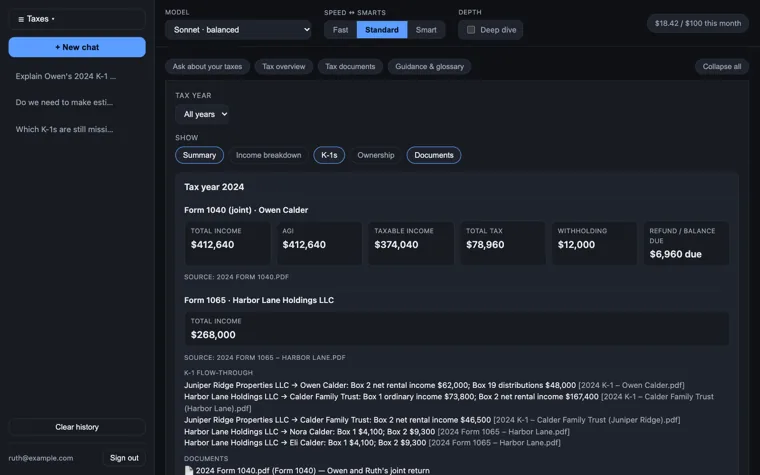Select the Smart speed option
This screenshot has height=475, width=760.
tap(426, 30)
